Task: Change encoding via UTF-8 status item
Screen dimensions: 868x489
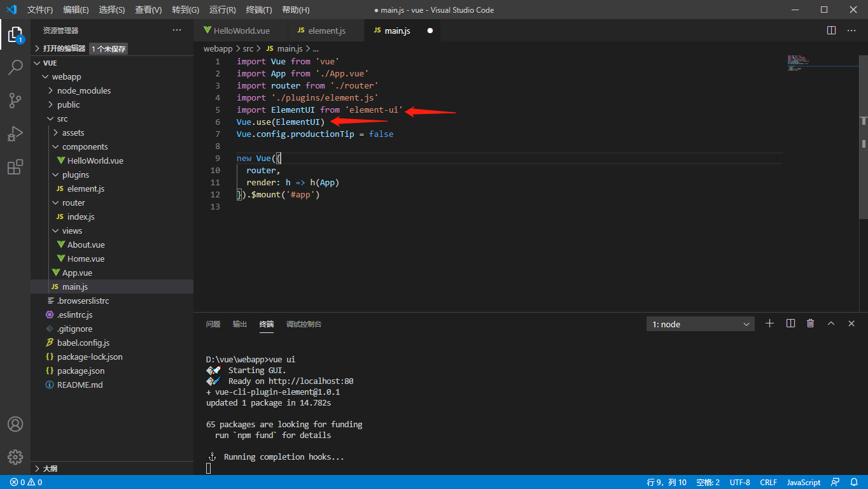Action: pos(740,482)
